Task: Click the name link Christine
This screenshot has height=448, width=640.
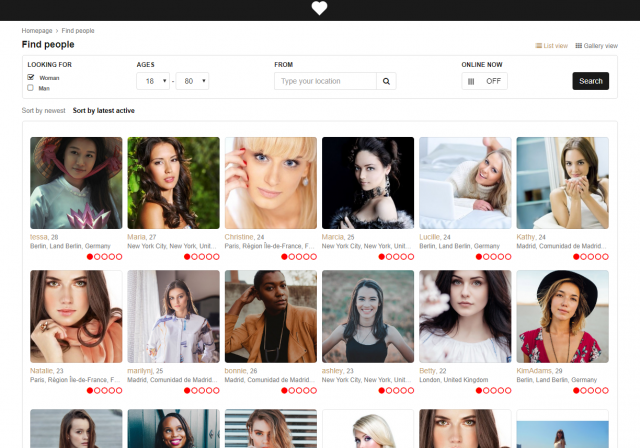Action: [239, 237]
